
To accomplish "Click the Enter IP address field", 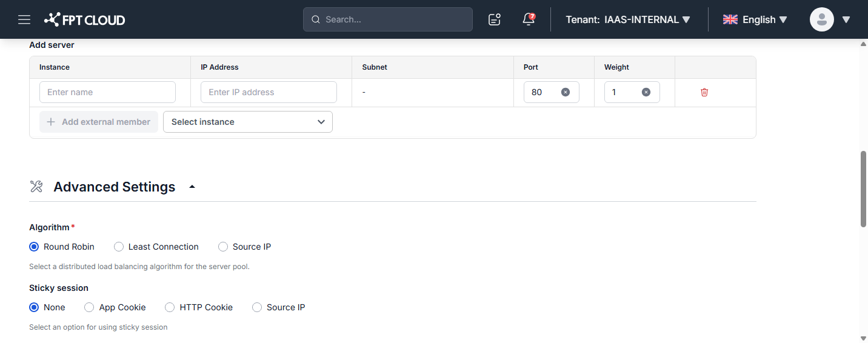I will (269, 92).
